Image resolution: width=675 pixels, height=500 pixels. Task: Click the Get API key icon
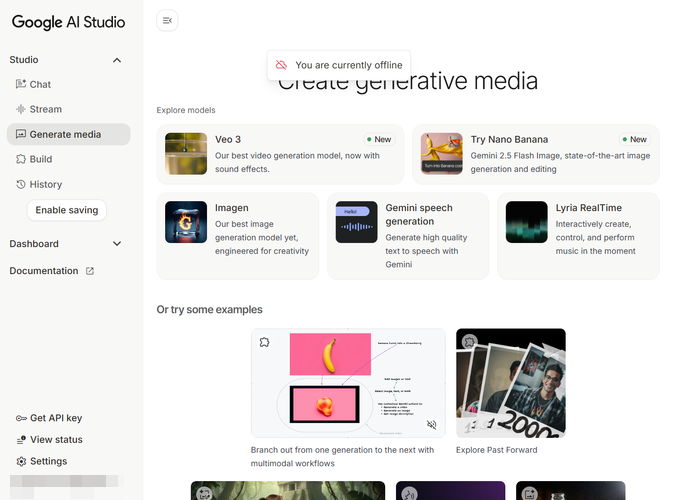(x=21, y=418)
